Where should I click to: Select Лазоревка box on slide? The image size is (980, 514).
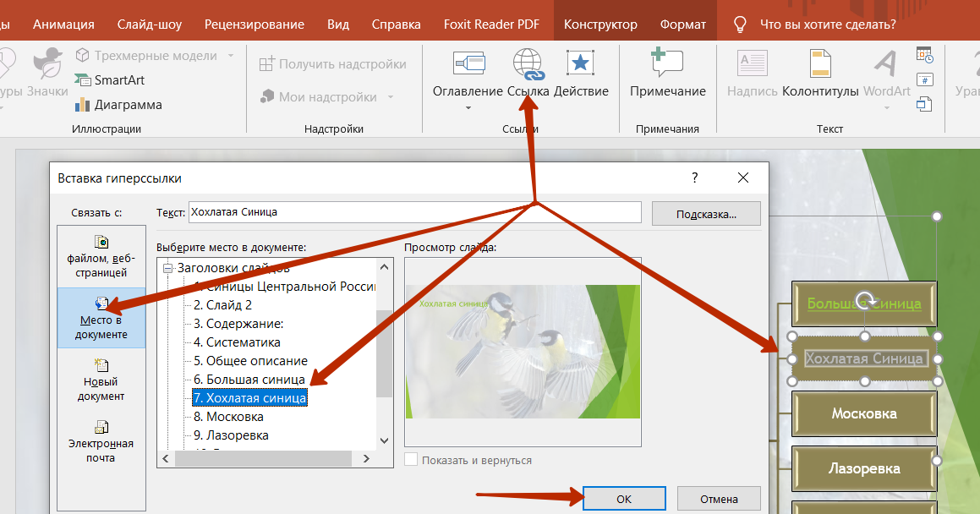coord(864,468)
